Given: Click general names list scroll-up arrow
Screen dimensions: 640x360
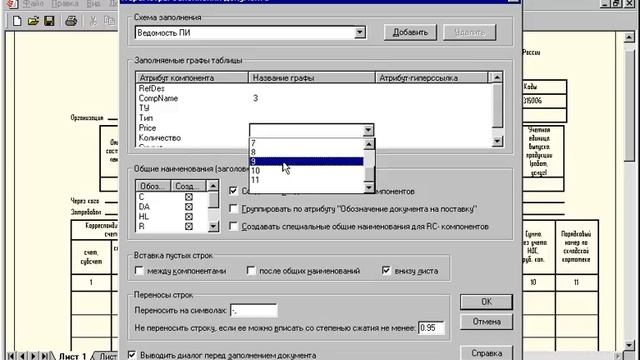Looking at the screenshot, I should [x=213, y=186].
